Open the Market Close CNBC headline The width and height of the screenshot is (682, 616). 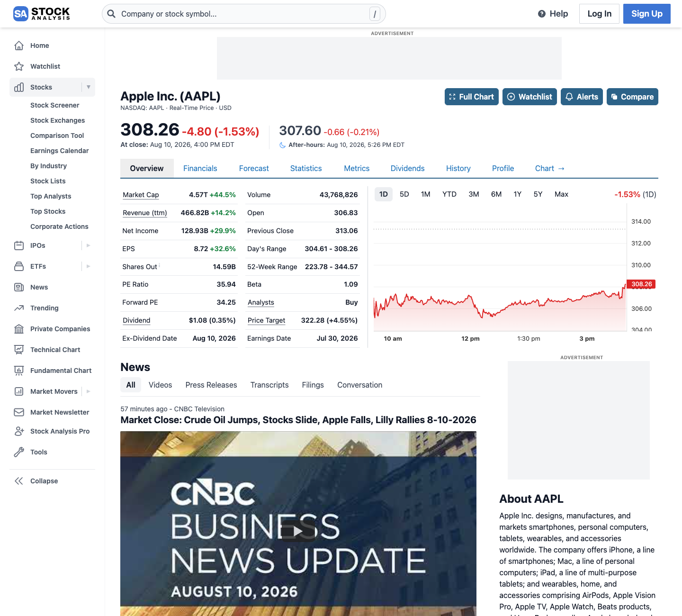[x=298, y=420]
